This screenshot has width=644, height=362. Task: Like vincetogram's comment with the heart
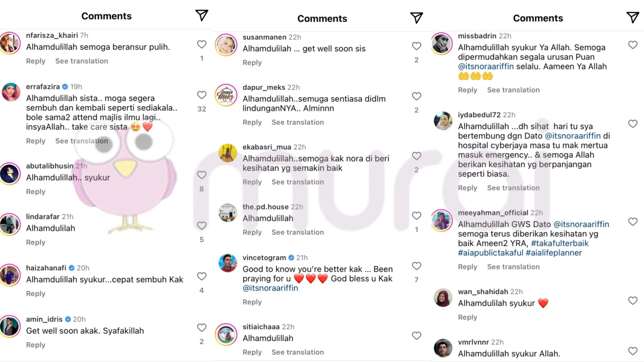tap(416, 266)
